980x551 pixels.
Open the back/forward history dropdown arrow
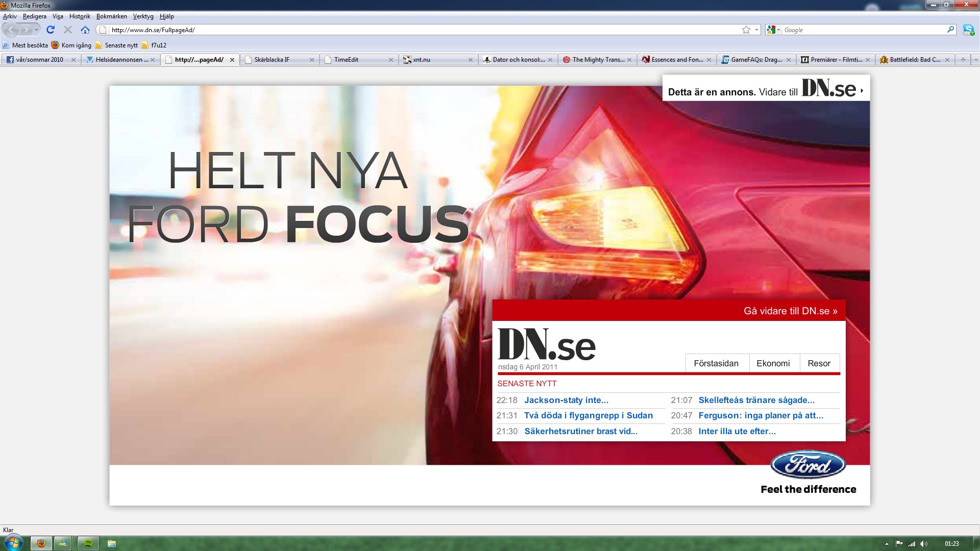(x=36, y=30)
